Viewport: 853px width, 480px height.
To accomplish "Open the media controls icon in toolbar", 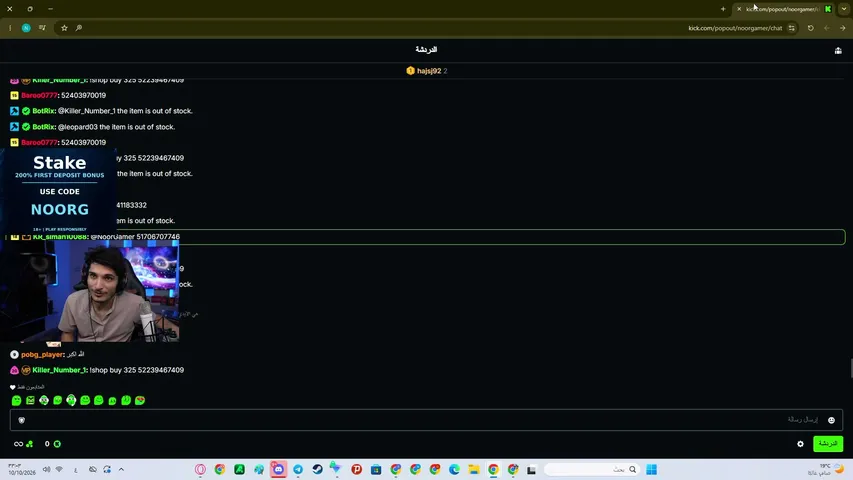I will 42,28.
